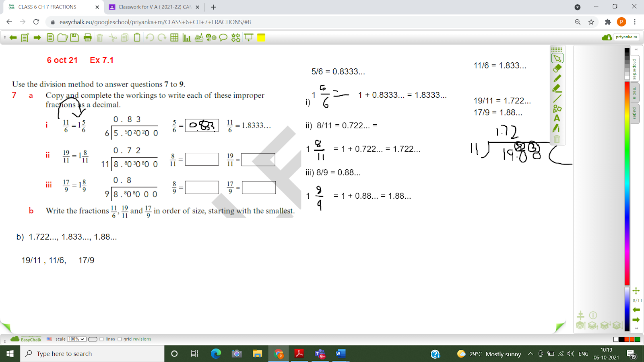The image size is (644, 362).
Task: Insert a chart using the bar graph icon
Action: 186,37
